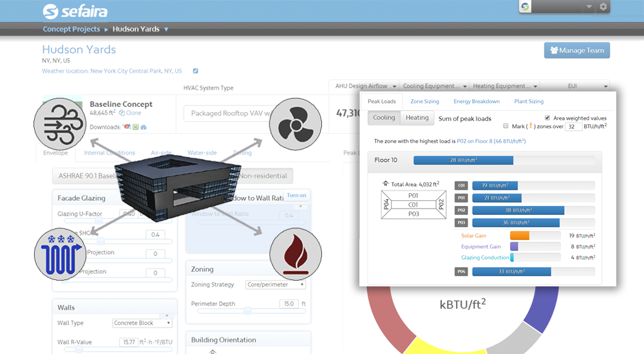Screen dimensions: 644x354
Task: Open the settings gear in the top bar
Action: pyautogui.click(x=603, y=6)
